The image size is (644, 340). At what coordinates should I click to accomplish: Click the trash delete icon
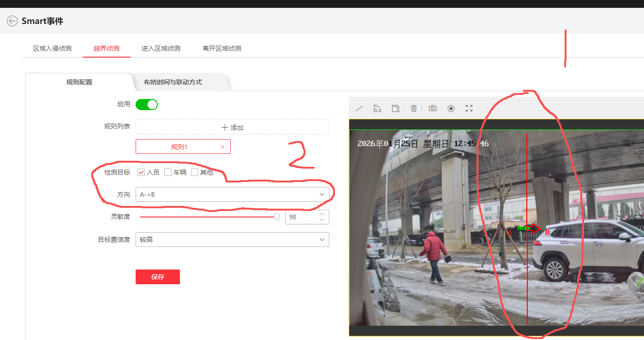coord(414,108)
